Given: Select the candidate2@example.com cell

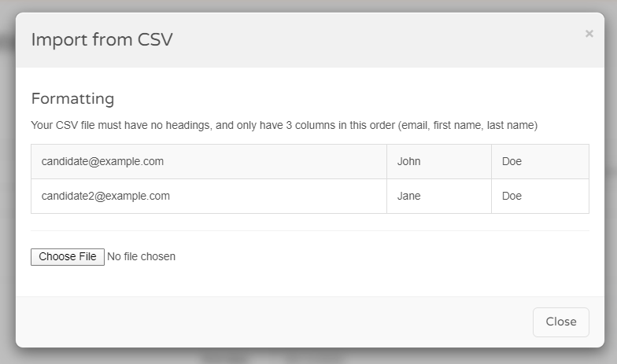Looking at the screenshot, I should (209, 197).
